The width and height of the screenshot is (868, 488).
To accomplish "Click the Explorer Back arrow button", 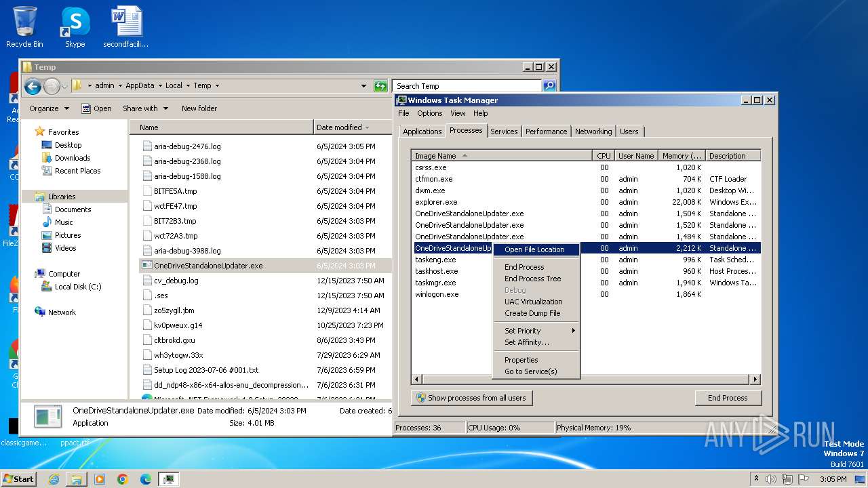I will coord(33,86).
